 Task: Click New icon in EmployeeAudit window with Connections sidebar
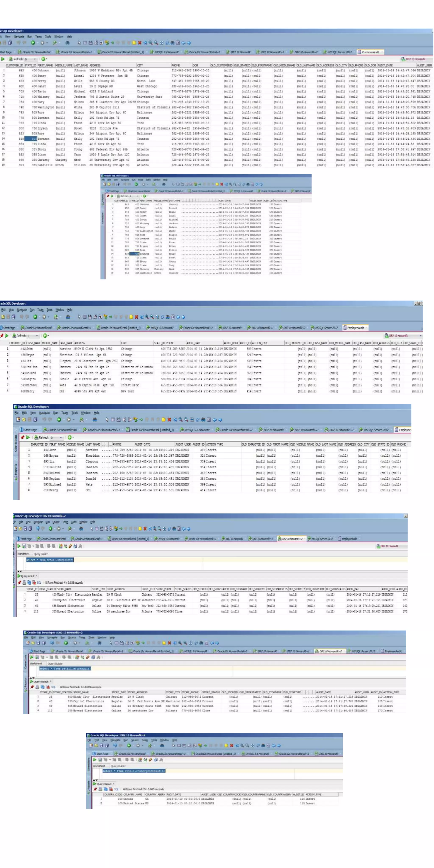[x=18, y=420]
